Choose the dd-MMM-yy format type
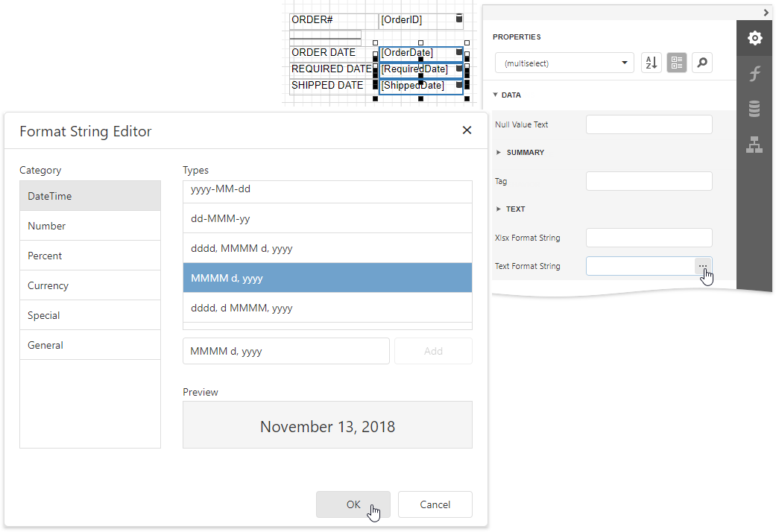 point(327,218)
